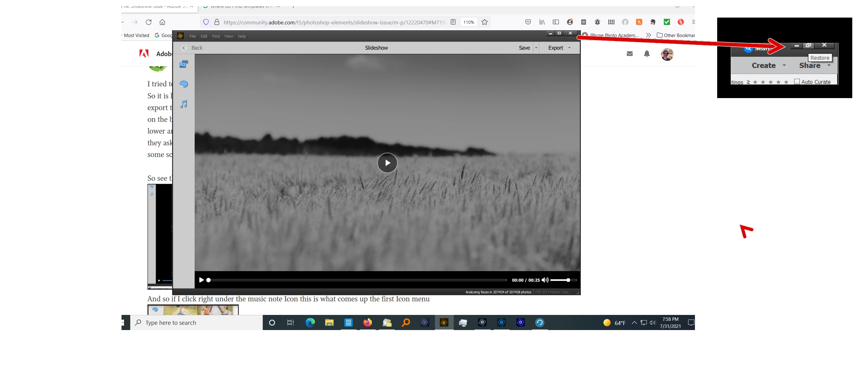Play the slideshow from the control bar
The height and width of the screenshot is (376, 868).
pyautogui.click(x=201, y=280)
